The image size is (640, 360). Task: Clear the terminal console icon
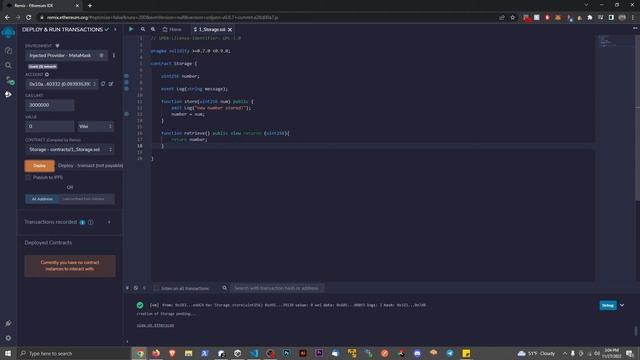[x=136, y=288]
